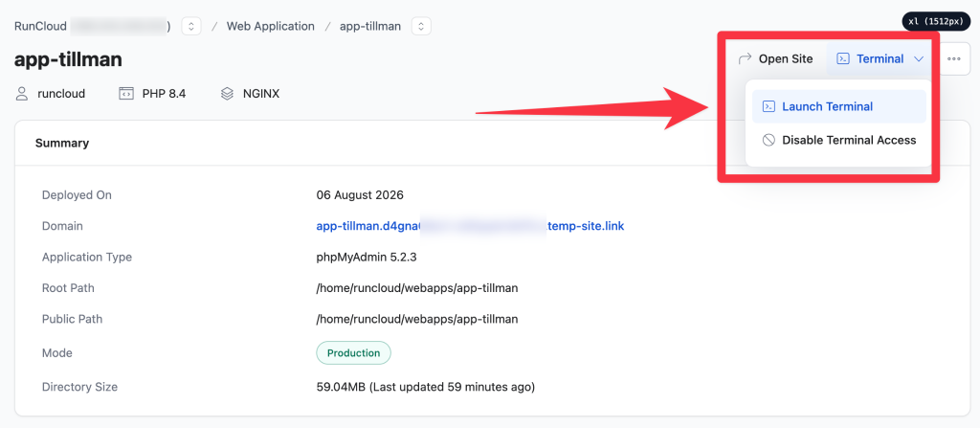This screenshot has height=428, width=980.
Task: Choose Disable Terminal Access menu entry
Action: (838, 140)
